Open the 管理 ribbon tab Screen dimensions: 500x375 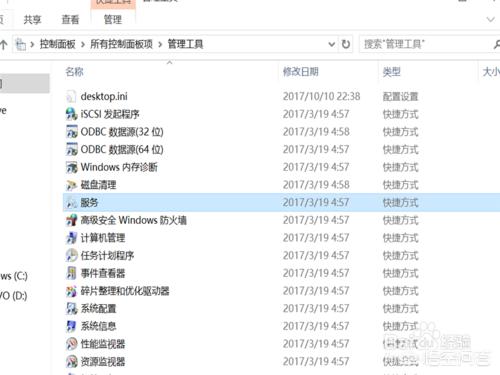coord(113,20)
